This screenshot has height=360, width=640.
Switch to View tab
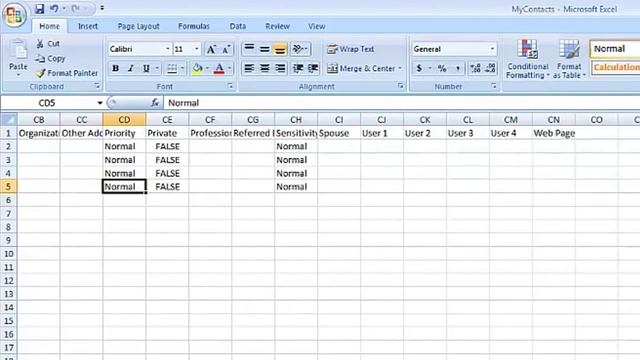click(x=317, y=27)
